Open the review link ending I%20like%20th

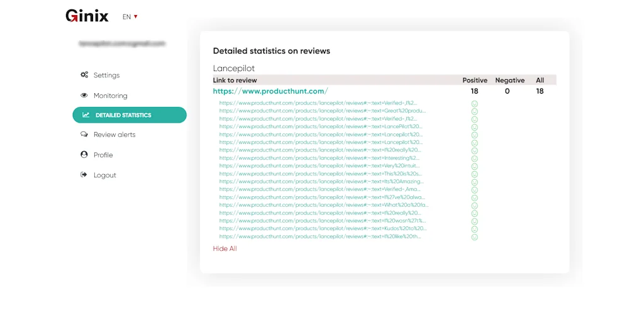[320, 236]
